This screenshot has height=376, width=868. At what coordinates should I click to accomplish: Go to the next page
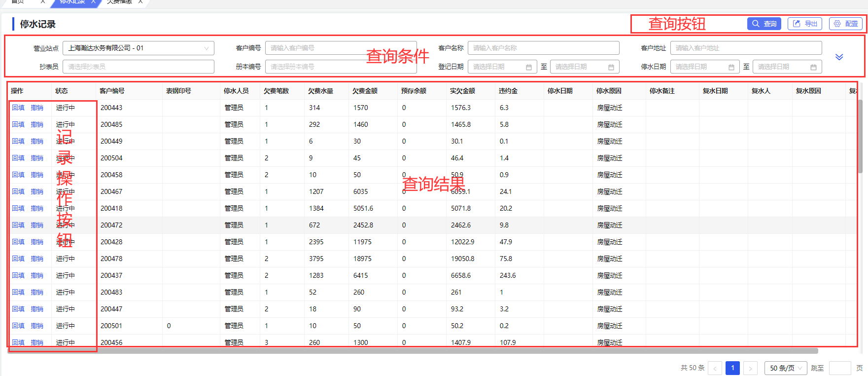750,368
